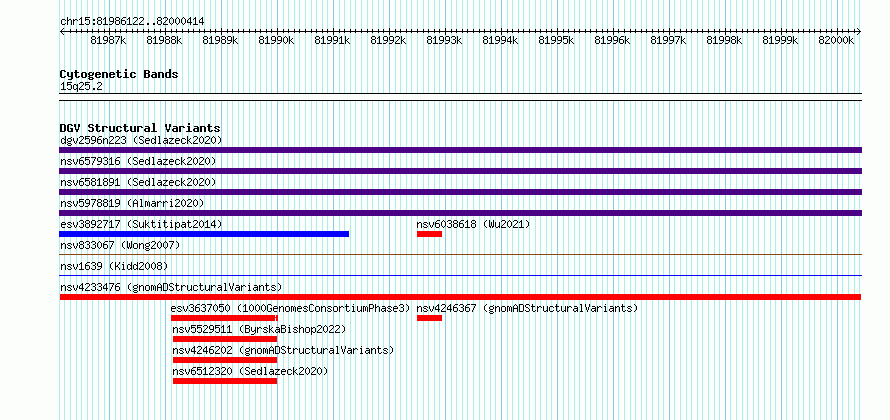Select the short red bar under nsv6038618
890x420 pixels.
click(429, 234)
